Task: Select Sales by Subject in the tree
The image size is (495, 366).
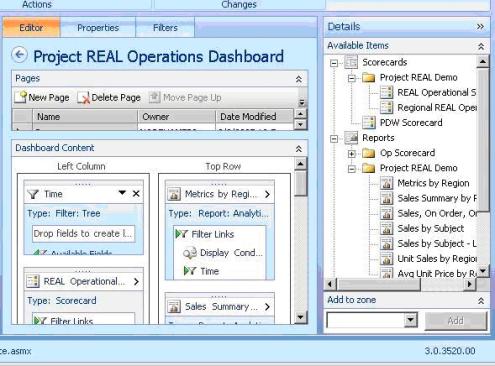Action: point(431,228)
